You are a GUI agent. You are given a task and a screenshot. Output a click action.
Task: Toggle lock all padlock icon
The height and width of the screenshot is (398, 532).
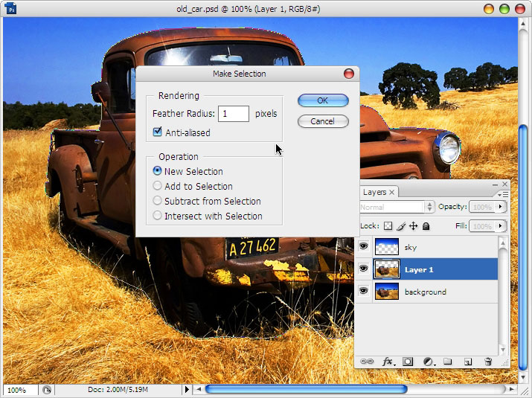coord(426,226)
